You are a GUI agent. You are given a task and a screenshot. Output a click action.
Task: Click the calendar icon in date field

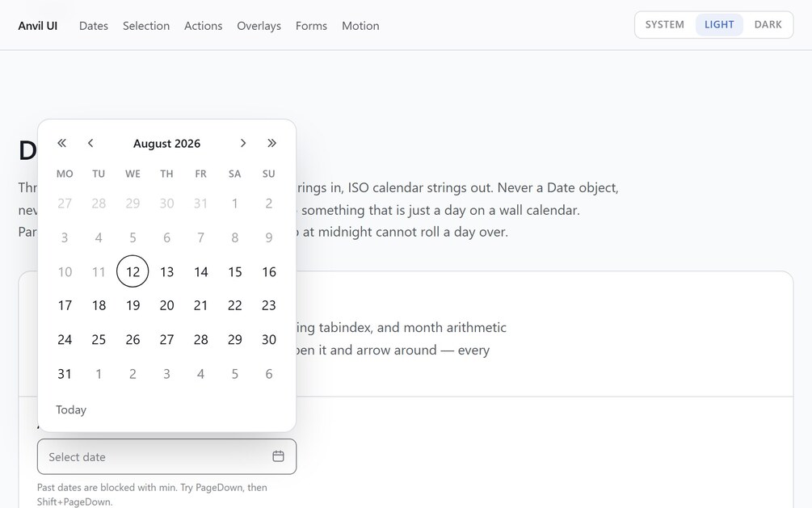click(x=278, y=456)
